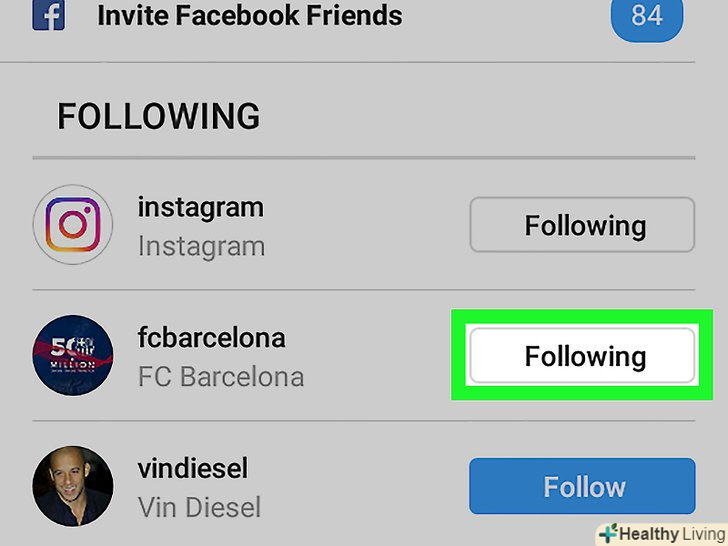
Task: Click the FC Barcelona display name
Action: click(220, 377)
